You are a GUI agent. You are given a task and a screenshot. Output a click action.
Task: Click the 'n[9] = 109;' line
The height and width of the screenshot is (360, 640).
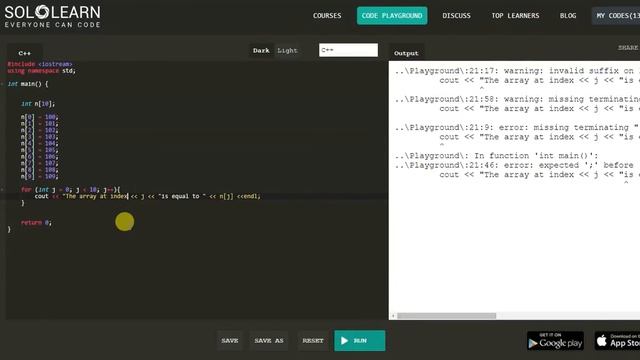point(40,176)
